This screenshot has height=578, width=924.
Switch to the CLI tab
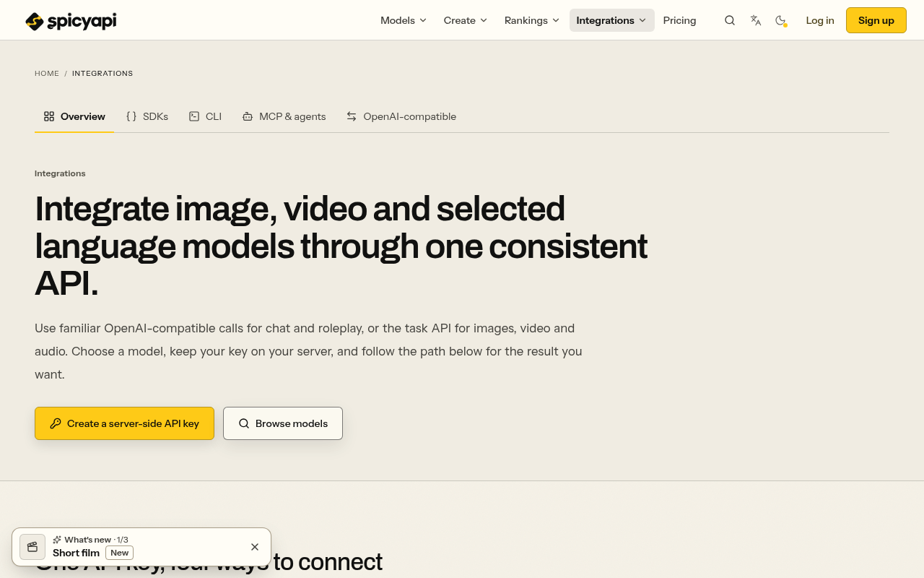(205, 116)
